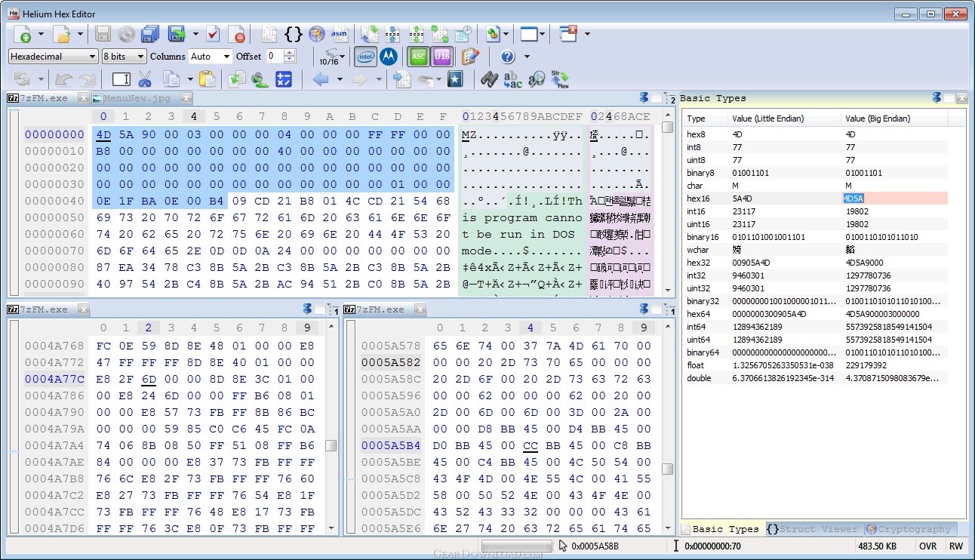This screenshot has width=975, height=560.
Task: Toggle the purple U16 Unicode column display
Action: coord(441,57)
